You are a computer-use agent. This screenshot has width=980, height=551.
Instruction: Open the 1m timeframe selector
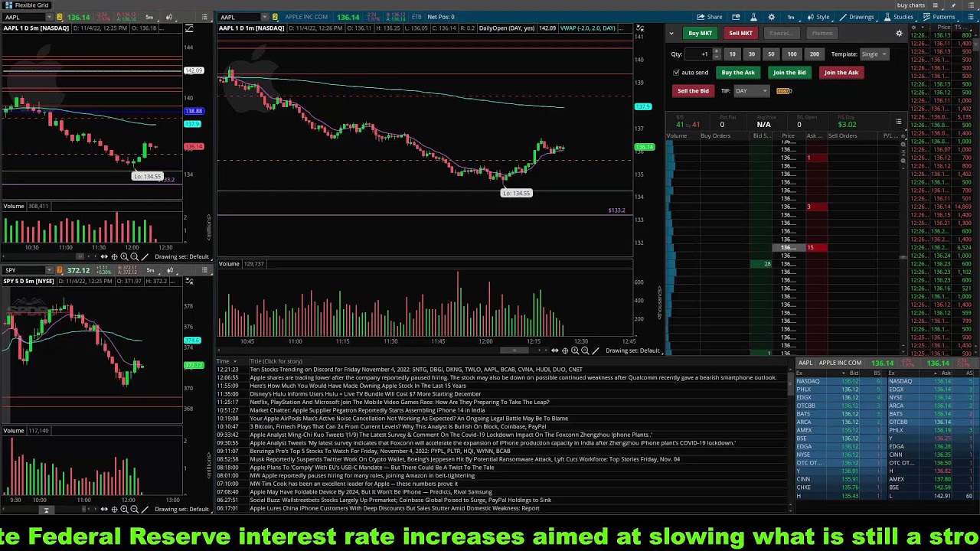pos(791,17)
